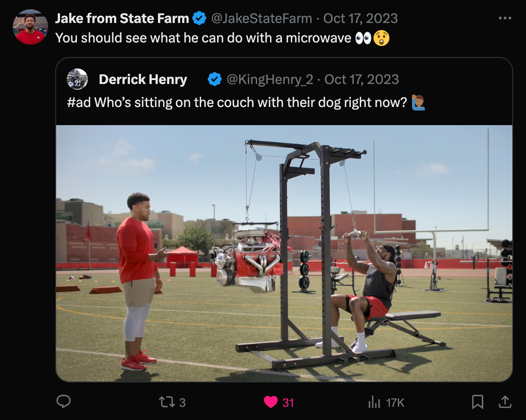
Task: Click the like count of 31
Action: pyautogui.click(x=288, y=402)
